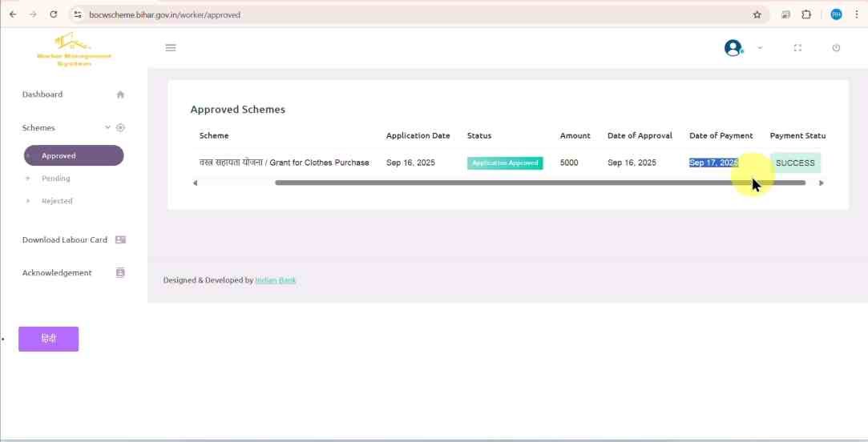Click the Schemes gear icon
The width and height of the screenshot is (868, 442).
pos(120,127)
